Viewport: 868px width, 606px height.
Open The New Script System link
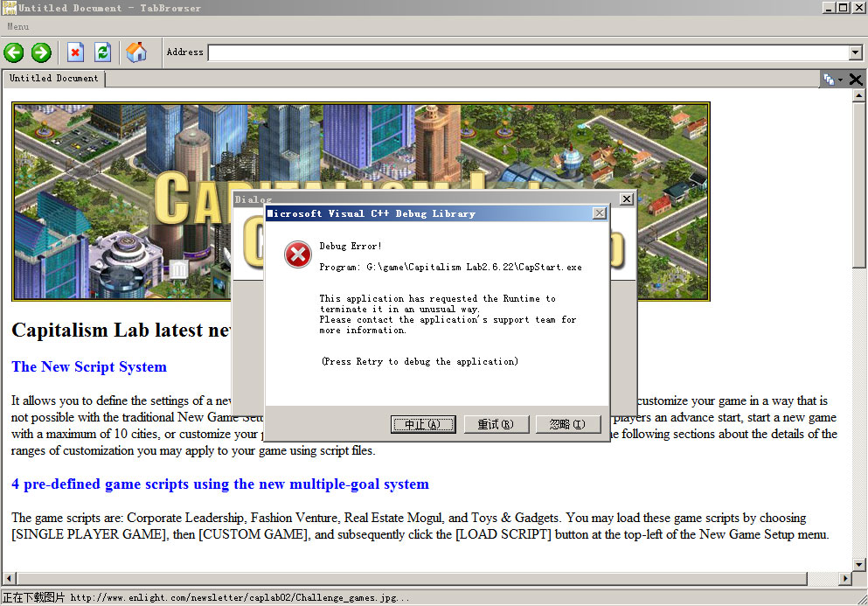click(89, 366)
